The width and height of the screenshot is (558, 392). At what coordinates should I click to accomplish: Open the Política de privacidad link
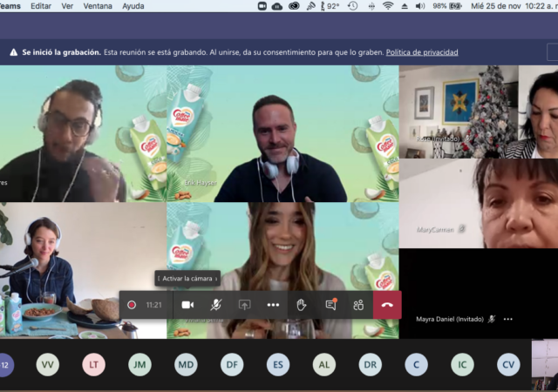(x=421, y=52)
